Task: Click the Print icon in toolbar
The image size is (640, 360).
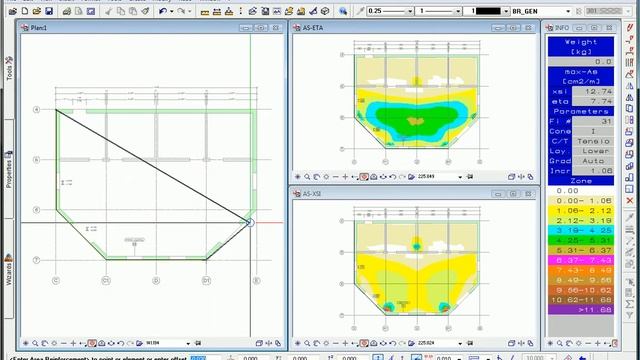Action: [x=67, y=11]
